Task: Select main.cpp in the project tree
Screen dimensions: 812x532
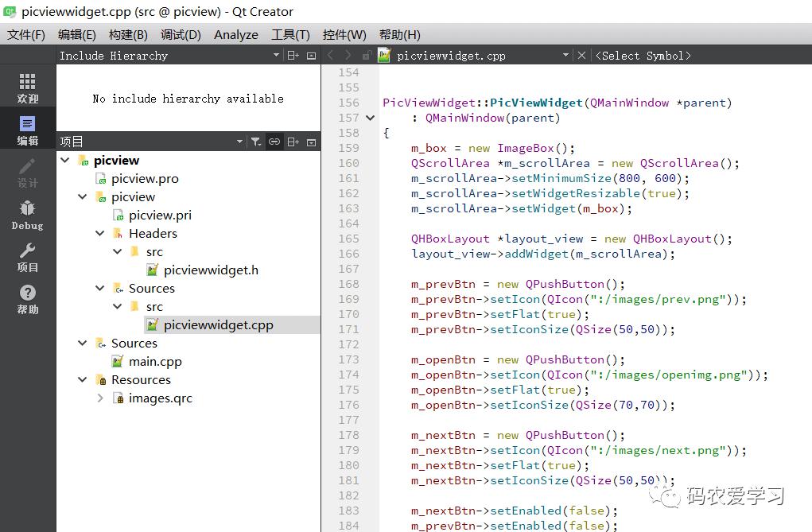Action: click(155, 362)
